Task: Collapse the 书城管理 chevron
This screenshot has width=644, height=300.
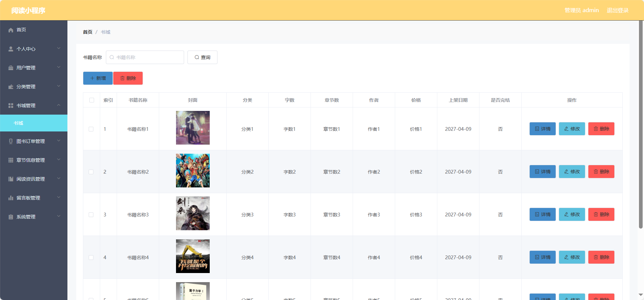Action: [x=59, y=105]
